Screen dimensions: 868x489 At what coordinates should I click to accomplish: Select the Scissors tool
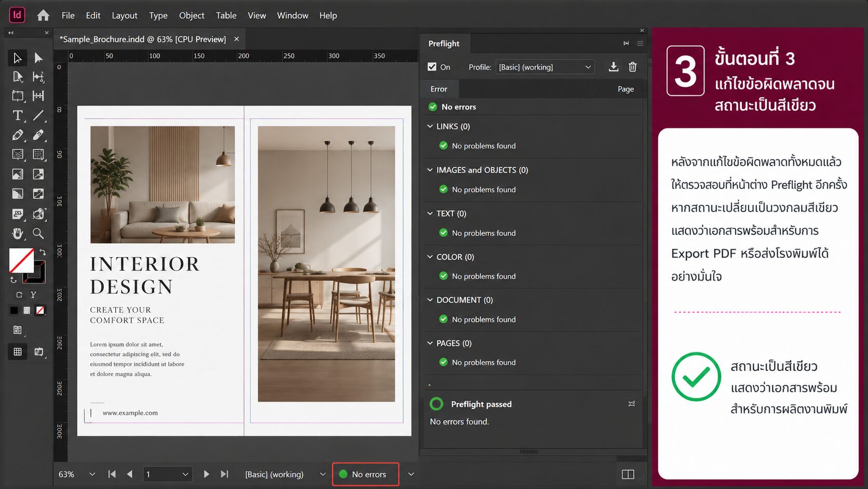17,174
